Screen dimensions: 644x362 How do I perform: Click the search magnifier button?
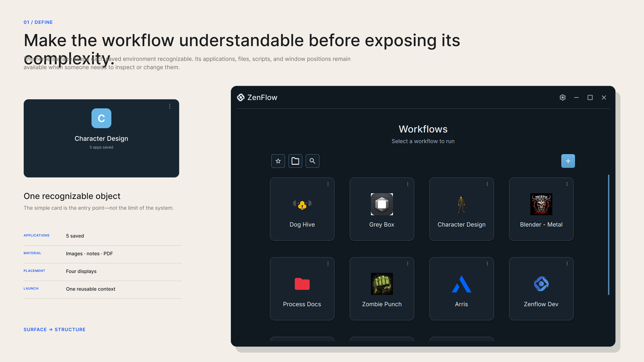pyautogui.click(x=312, y=161)
